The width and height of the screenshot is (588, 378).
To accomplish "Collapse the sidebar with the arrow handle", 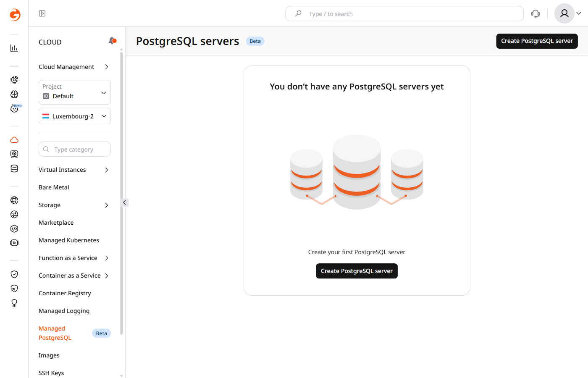I will coord(124,202).
